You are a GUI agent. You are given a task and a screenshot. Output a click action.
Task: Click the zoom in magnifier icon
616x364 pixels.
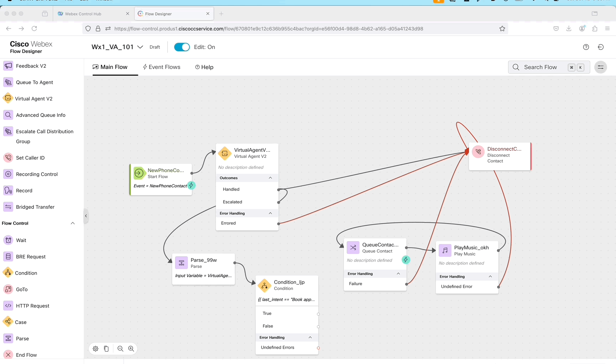(x=131, y=349)
